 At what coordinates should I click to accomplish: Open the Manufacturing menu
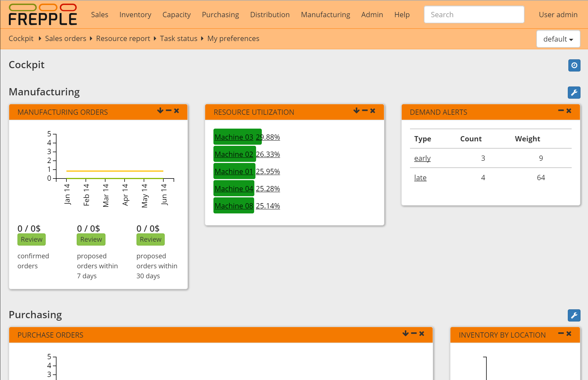[x=325, y=15]
